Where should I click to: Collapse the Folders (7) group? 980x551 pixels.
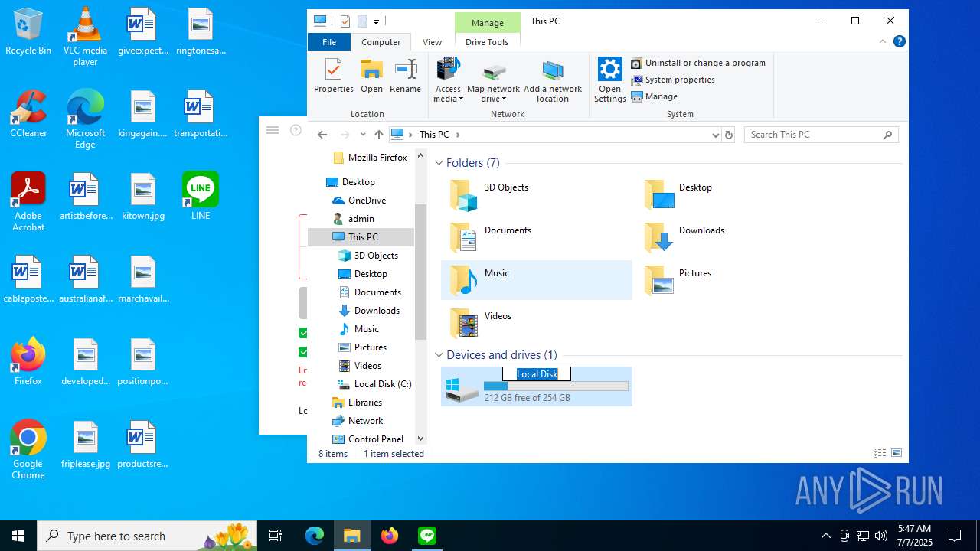coord(439,163)
